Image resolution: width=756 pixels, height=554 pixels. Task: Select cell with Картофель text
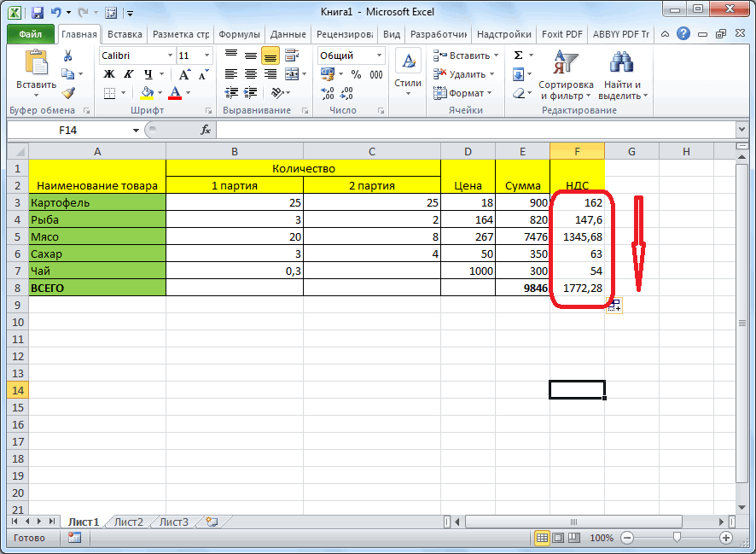(x=97, y=202)
